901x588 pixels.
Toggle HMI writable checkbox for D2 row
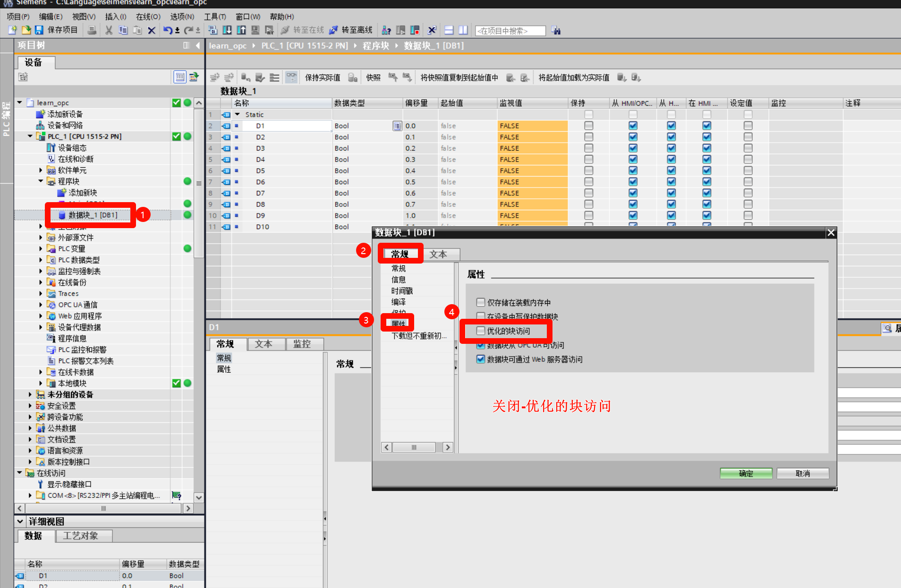[x=671, y=137]
